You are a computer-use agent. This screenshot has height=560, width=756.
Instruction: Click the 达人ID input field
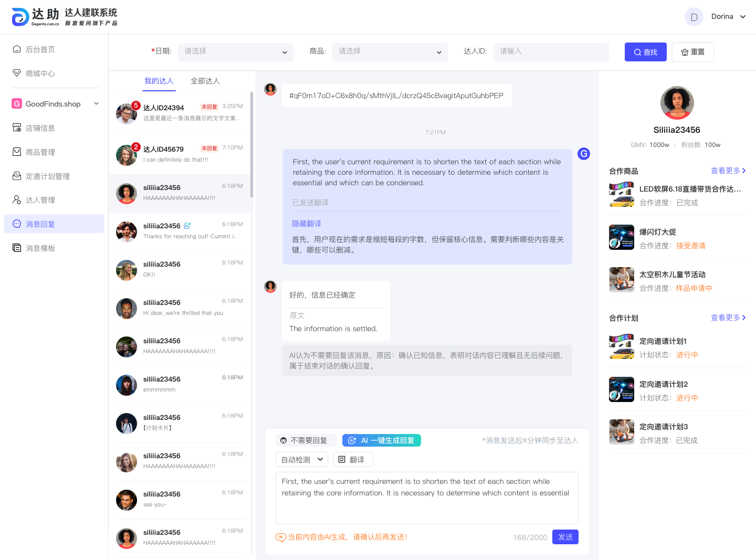click(x=551, y=52)
